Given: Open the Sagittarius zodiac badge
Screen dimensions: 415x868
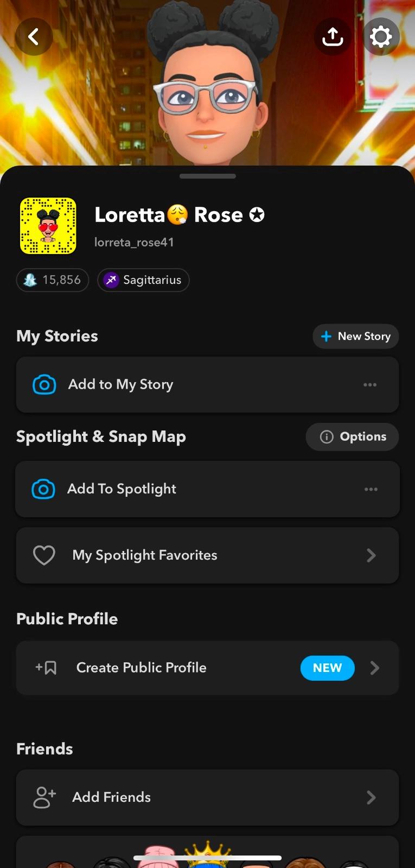Looking at the screenshot, I should (x=143, y=280).
